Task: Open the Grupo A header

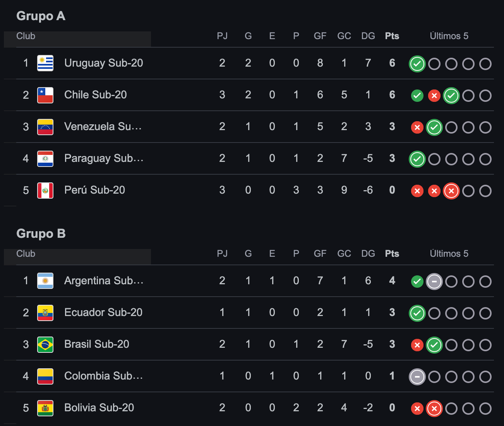Action: tap(41, 16)
